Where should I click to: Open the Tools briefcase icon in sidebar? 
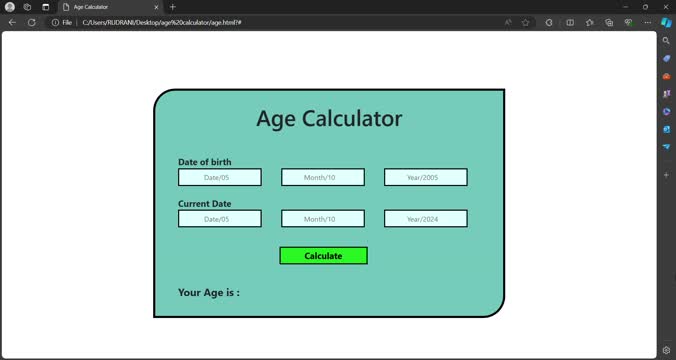tap(666, 76)
